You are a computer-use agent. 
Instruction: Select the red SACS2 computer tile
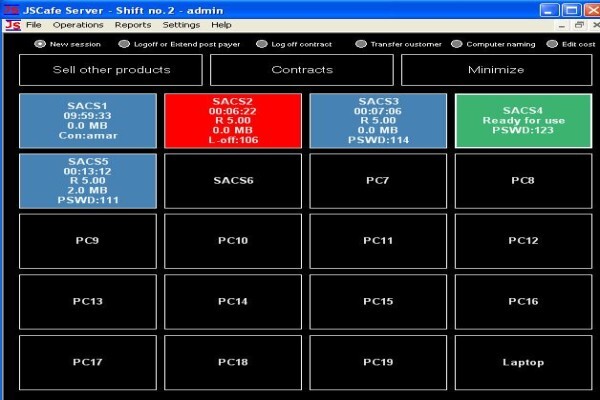[233, 121]
